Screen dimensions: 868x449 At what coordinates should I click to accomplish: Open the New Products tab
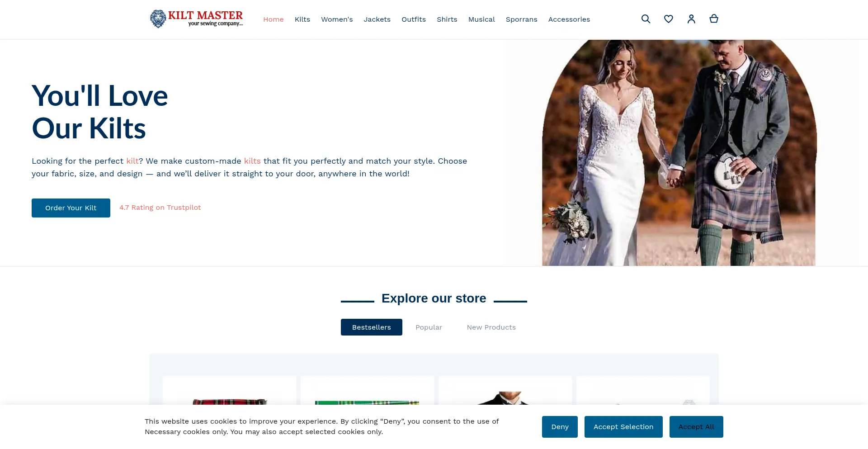pos(491,327)
